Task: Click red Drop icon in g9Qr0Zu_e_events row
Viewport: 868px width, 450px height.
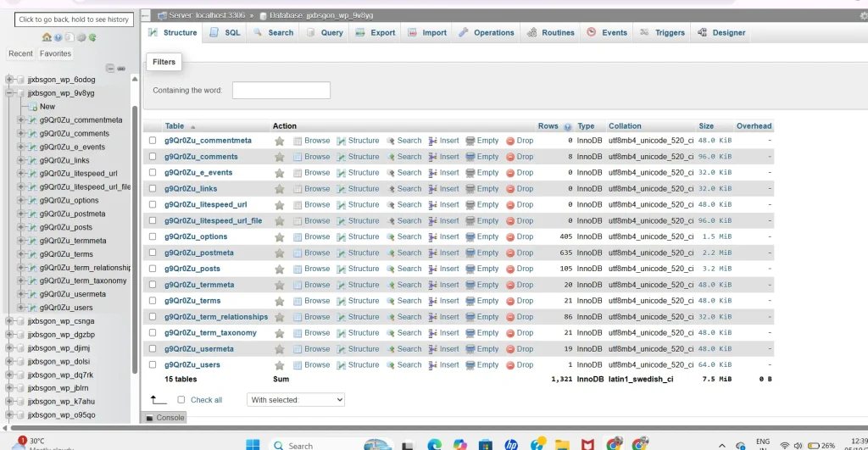Action: click(510, 173)
